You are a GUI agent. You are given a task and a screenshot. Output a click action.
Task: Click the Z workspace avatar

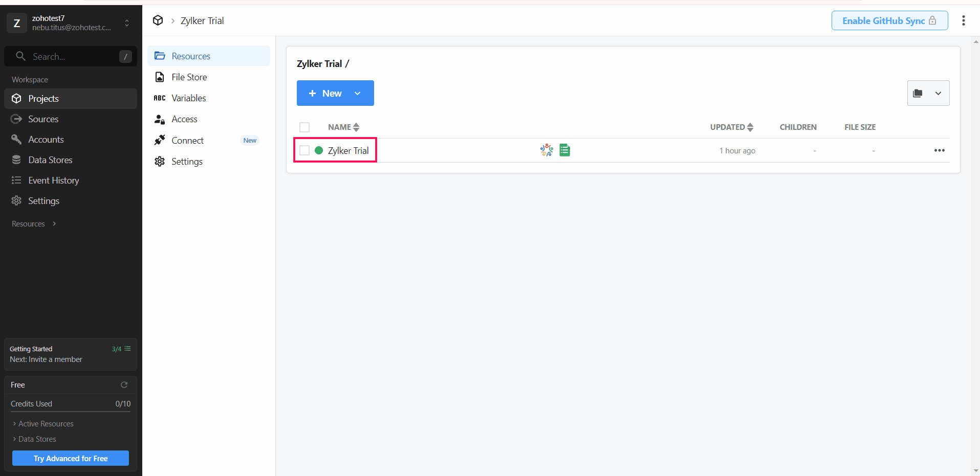coord(16,23)
